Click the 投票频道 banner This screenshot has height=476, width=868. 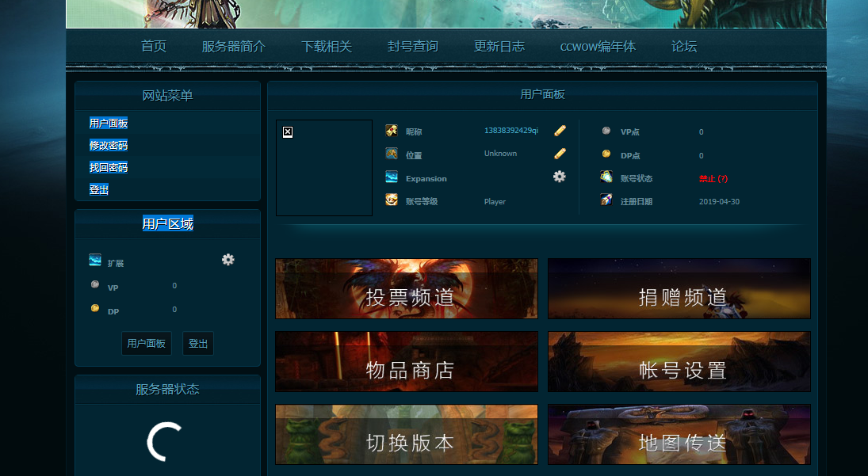[x=406, y=288]
